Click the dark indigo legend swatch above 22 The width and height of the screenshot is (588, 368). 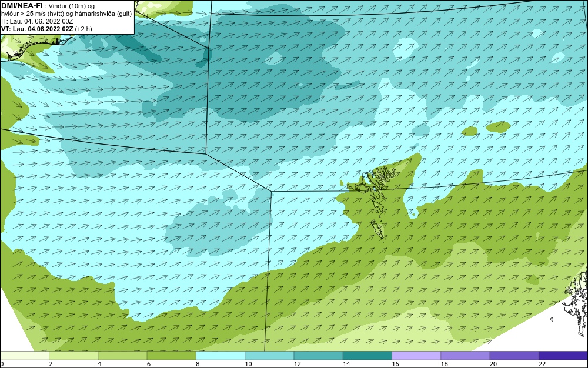(x=563, y=356)
